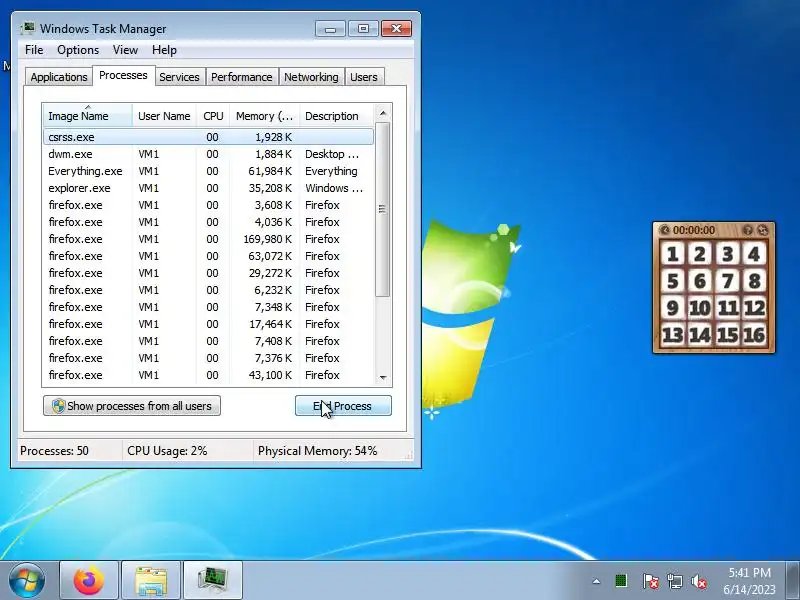Image resolution: width=800 pixels, height=600 pixels.
Task: Click the process list scroll up arrow
Action: point(383,113)
